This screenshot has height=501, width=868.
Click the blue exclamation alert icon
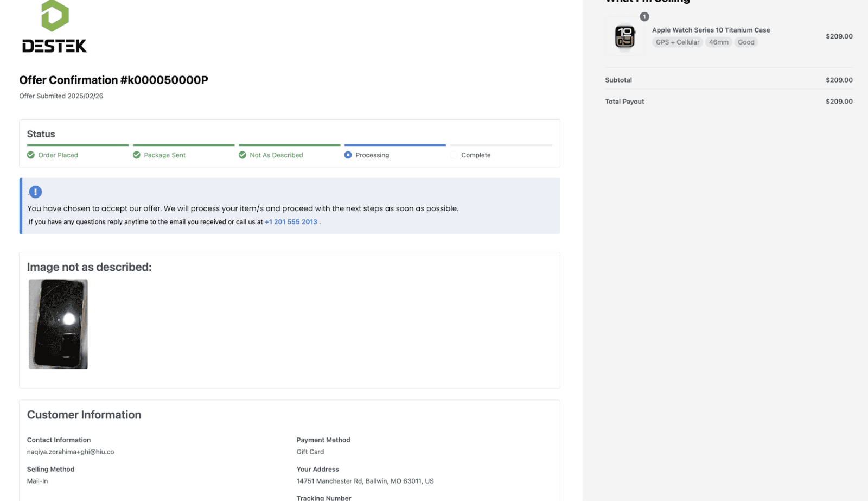35,192
